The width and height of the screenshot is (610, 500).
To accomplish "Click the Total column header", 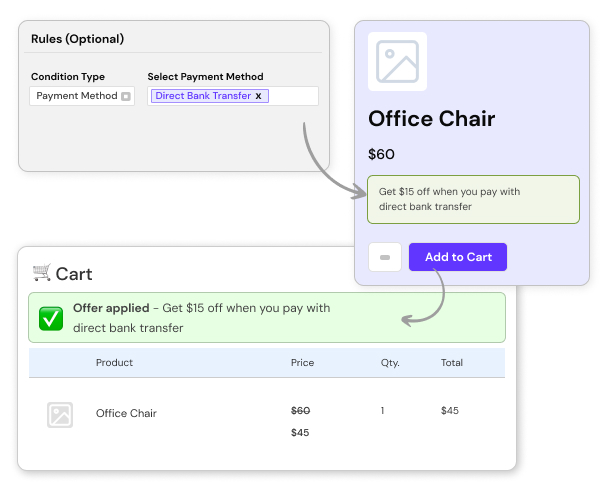I will click(x=452, y=362).
